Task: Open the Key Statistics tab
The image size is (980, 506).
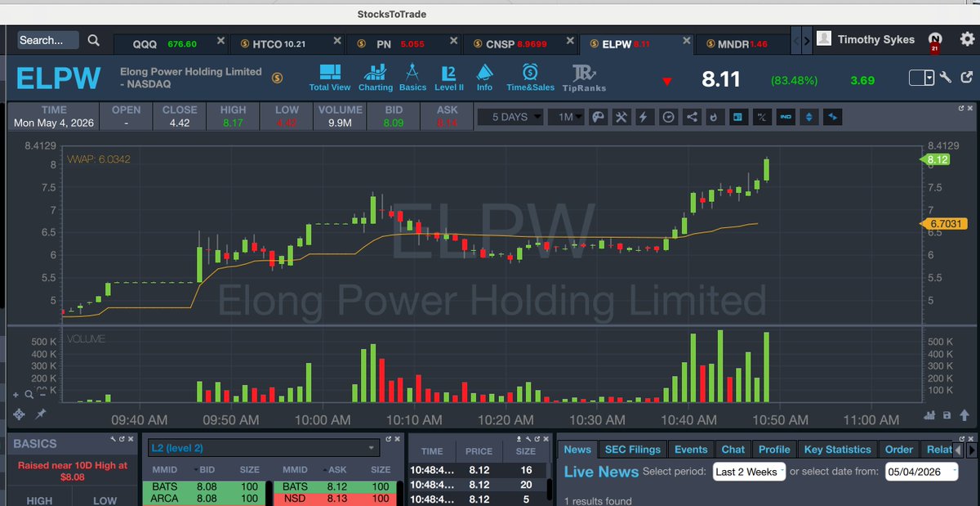Action: tap(837, 449)
